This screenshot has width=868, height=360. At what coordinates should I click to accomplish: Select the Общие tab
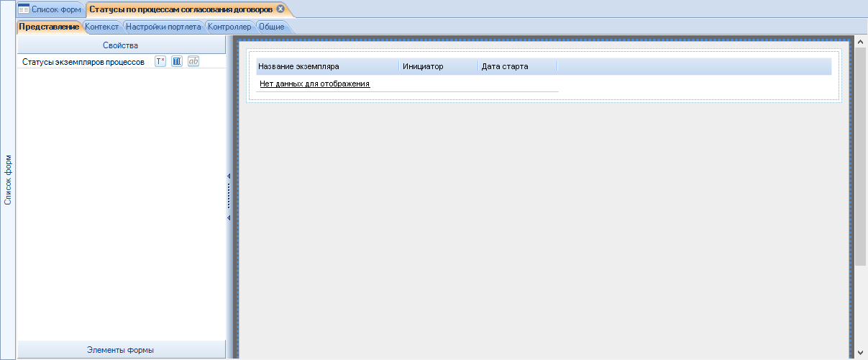tap(271, 27)
